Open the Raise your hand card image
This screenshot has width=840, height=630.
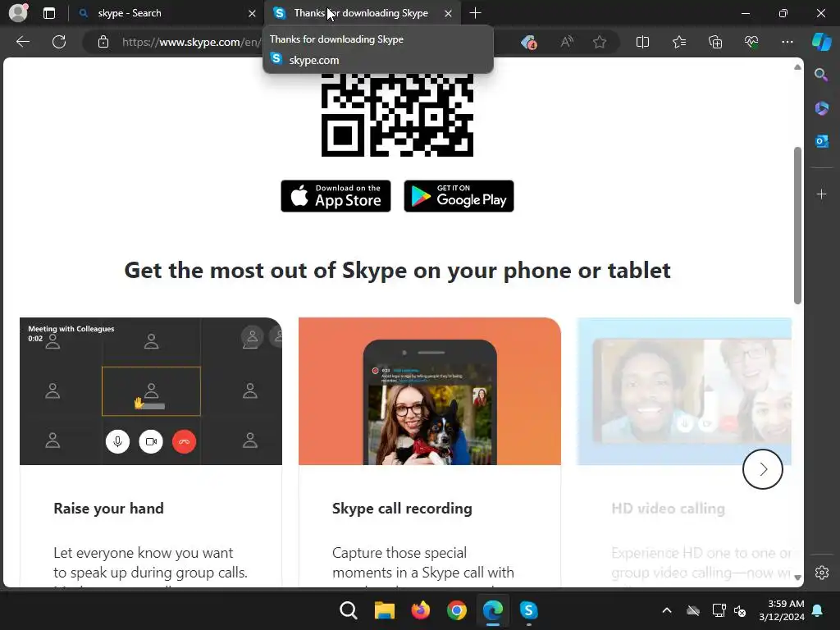tap(151, 391)
